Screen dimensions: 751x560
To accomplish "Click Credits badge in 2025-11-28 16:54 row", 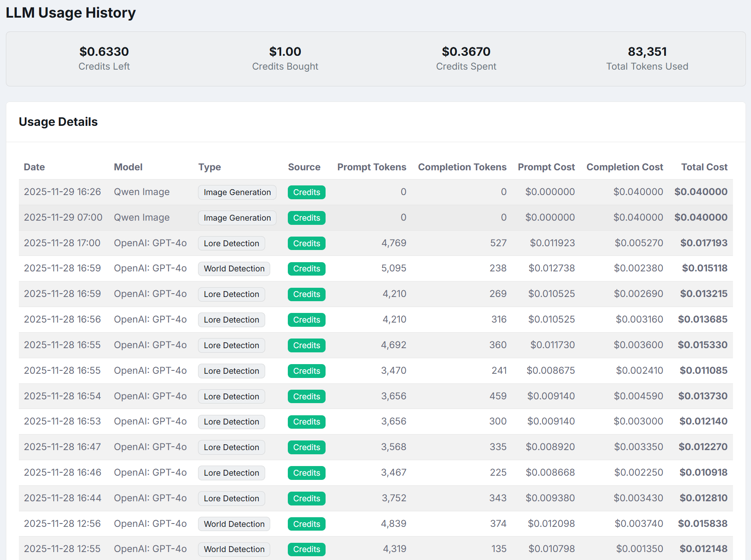I will pyautogui.click(x=307, y=396).
